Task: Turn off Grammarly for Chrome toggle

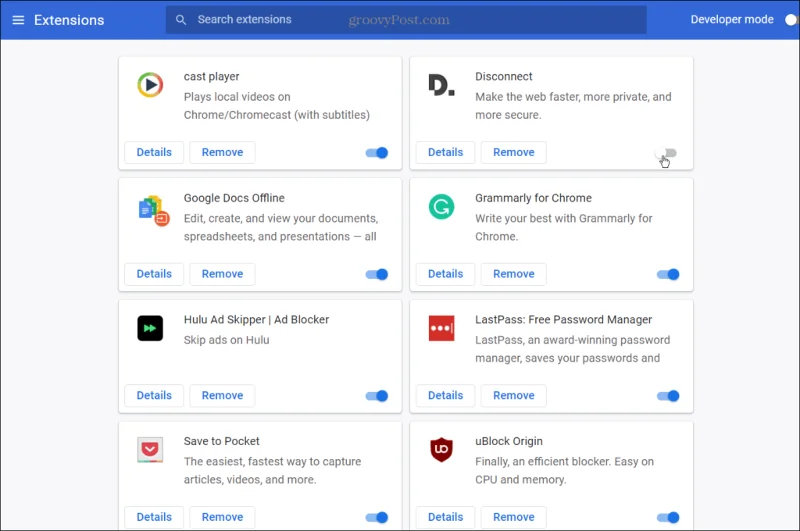Action: (x=668, y=274)
